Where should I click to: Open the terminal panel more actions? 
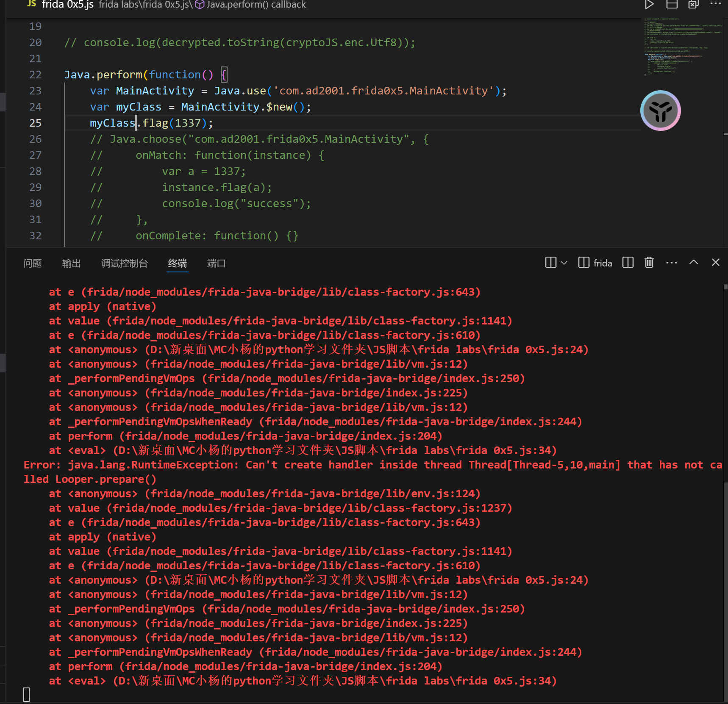pos(671,263)
